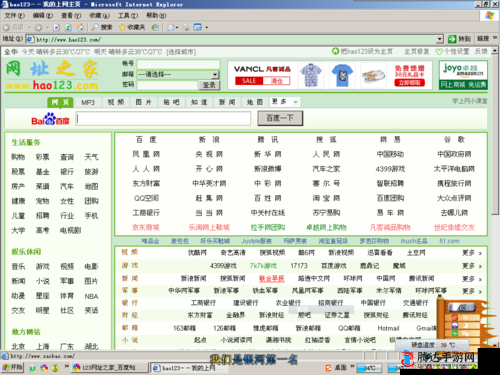The height and width of the screenshot is (375, 500).
Task: Click the vertical scrollbar up arrow
Action: coord(495,51)
